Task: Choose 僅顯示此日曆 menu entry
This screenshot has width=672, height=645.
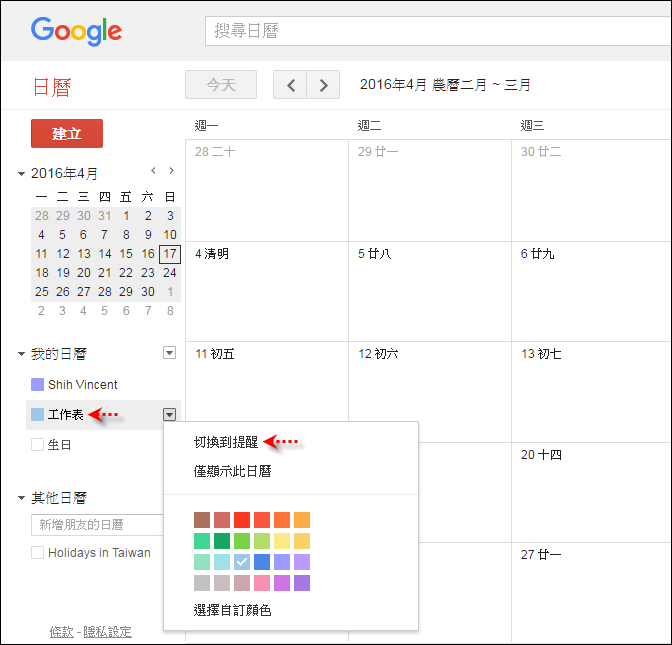Action: tap(232, 471)
